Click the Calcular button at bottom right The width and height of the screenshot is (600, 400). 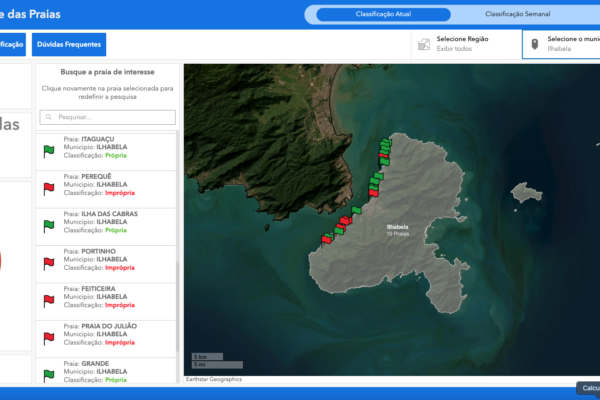(588, 388)
